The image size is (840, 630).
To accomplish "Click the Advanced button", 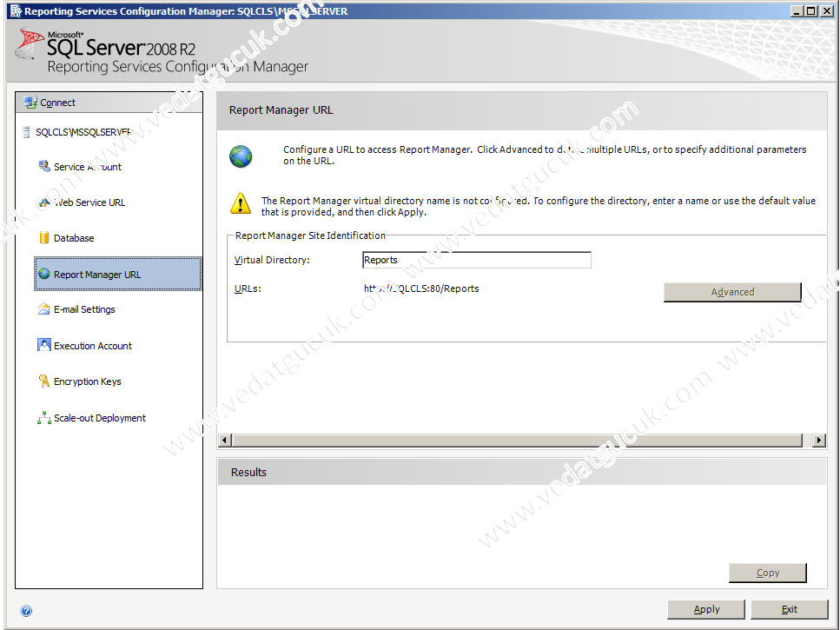I will pos(732,292).
